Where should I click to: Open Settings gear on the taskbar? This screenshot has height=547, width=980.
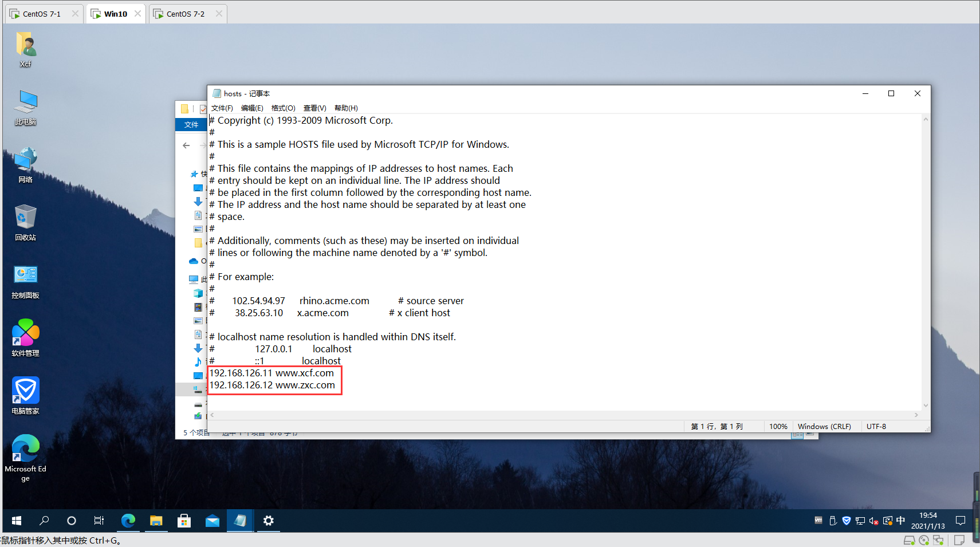[268, 521]
